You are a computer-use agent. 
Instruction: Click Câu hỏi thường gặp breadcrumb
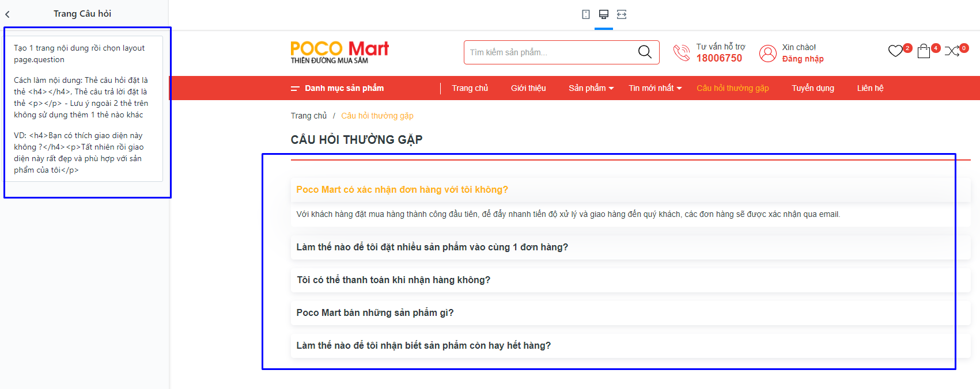(377, 116)
